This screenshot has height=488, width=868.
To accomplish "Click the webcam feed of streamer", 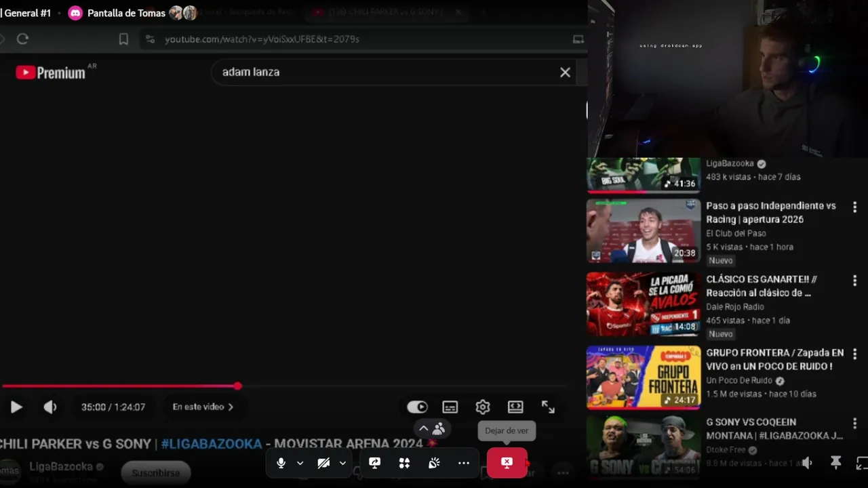I will pyautogui.click(x=728, y=79).
